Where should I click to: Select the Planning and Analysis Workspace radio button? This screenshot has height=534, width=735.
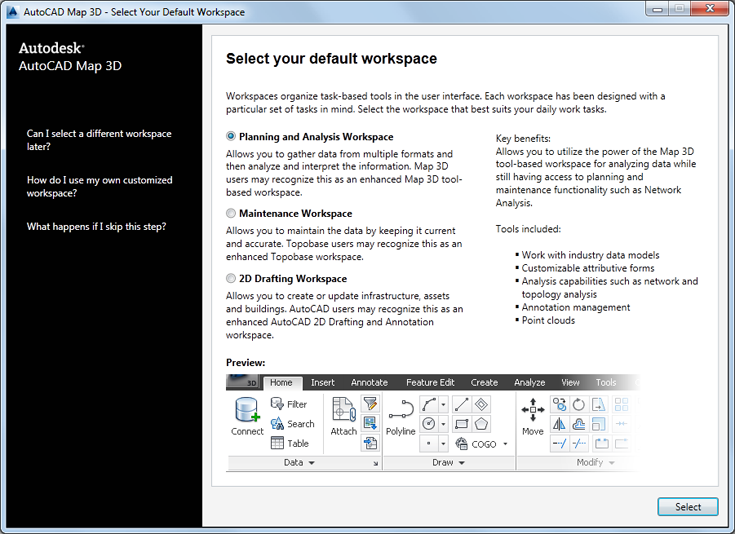(x=231, y=136)
